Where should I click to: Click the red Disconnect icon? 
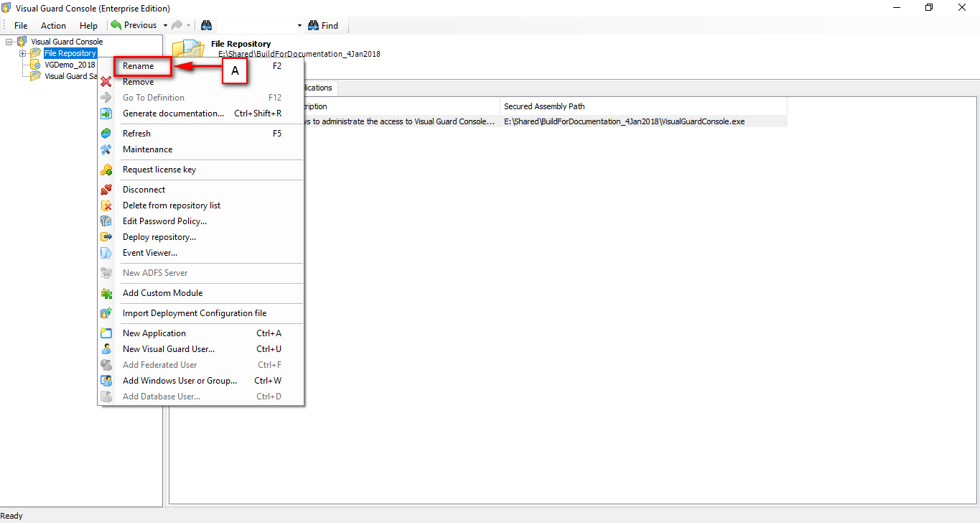tap(106, 189)
